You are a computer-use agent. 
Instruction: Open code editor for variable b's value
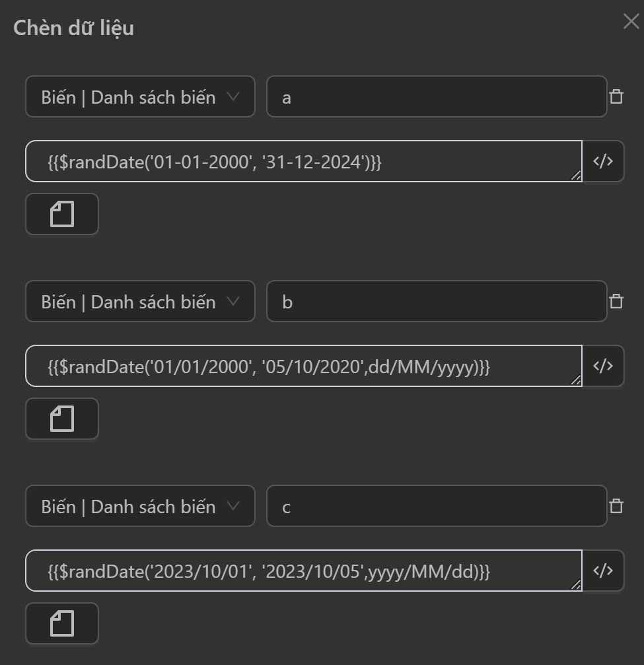pyautogui.click(x=603, y=366)
